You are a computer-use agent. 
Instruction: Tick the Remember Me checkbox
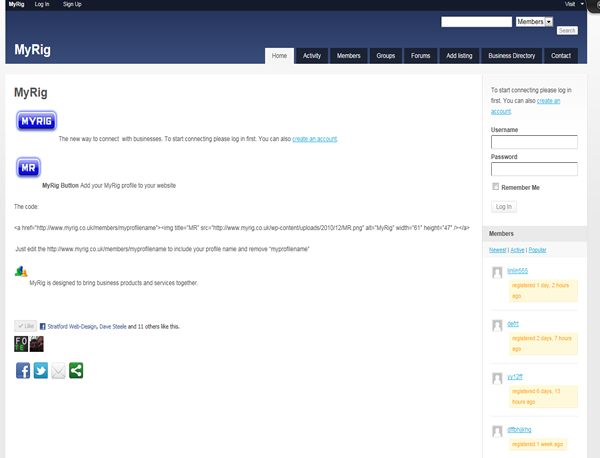(x=496, y=186)
